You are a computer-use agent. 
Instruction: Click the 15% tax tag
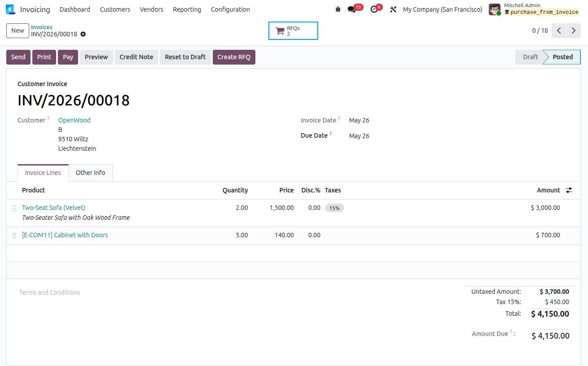pyautogui.click(x=334, y=208)
